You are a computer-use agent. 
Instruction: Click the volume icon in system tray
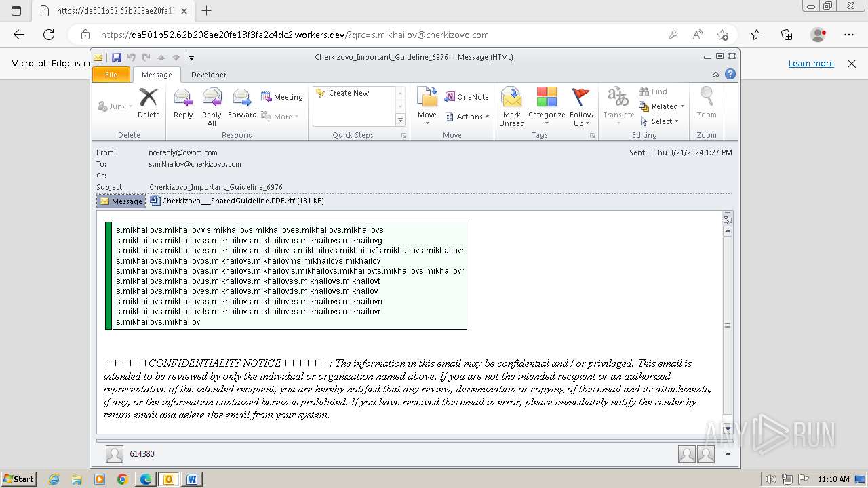tap(771, 479)
